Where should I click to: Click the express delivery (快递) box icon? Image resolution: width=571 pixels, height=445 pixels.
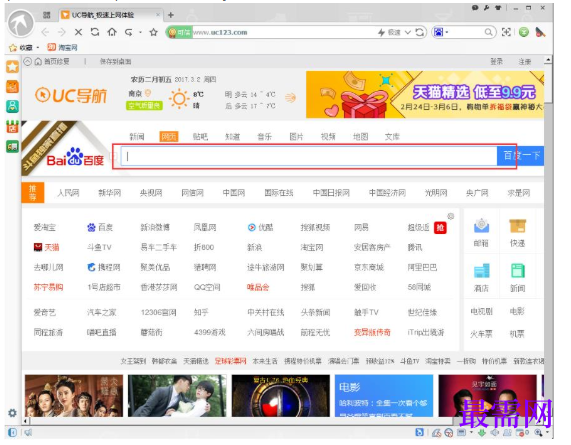point(517,226)
